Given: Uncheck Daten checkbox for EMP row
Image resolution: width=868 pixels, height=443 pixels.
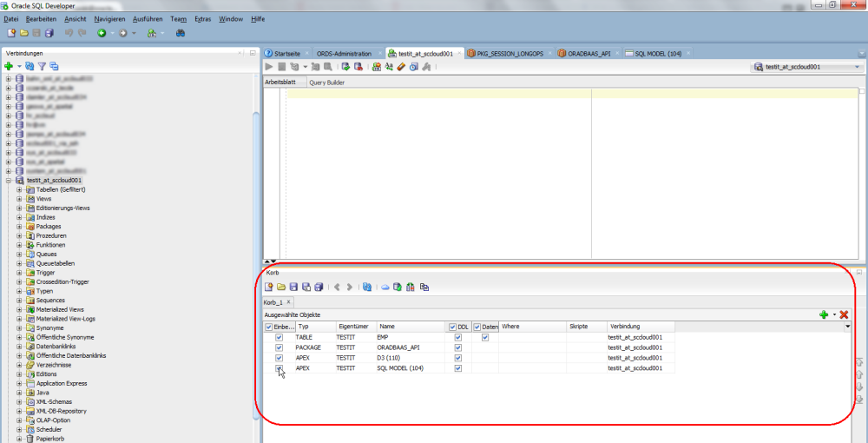Looking at the screenshot, I should (485, 337).
